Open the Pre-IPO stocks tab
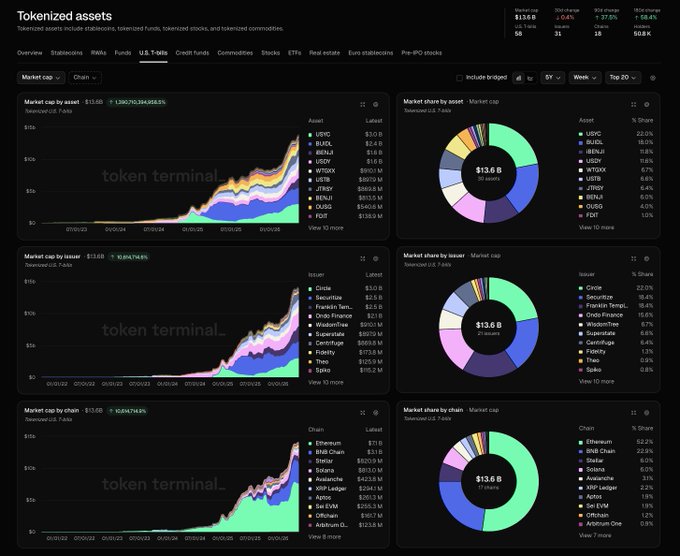The width and height of the screenshot is (680, 556). coord(422,53)
